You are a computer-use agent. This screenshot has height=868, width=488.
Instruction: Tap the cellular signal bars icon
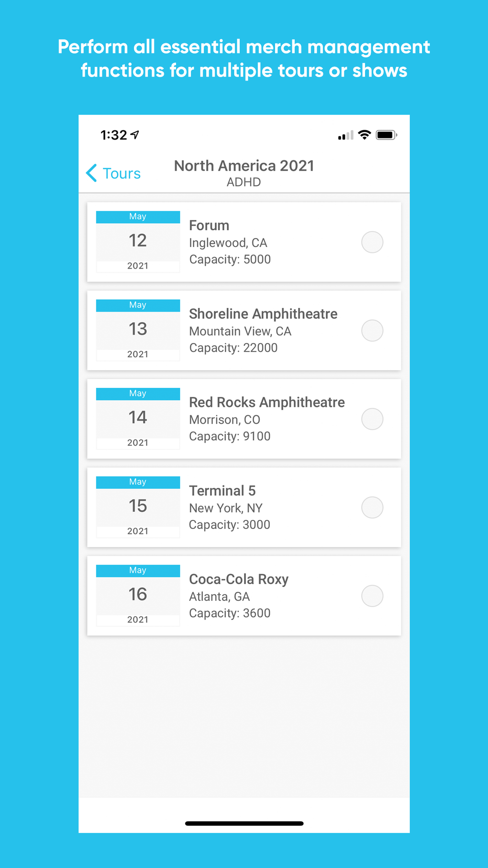[x=345, y=135]
